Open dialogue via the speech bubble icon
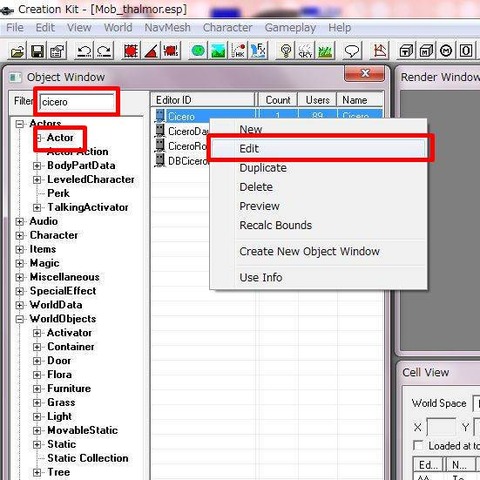This screenshot has width=480, height=480. tap(352, 51)
